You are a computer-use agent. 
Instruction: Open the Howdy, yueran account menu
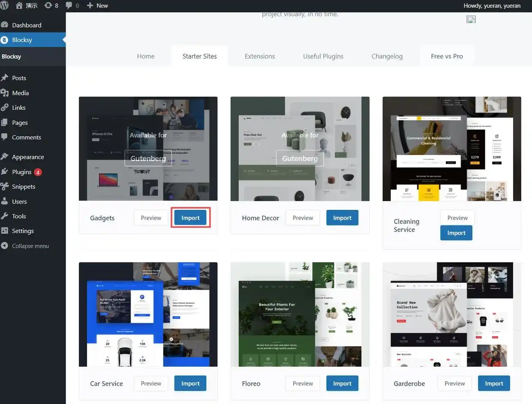coord(492,6)
